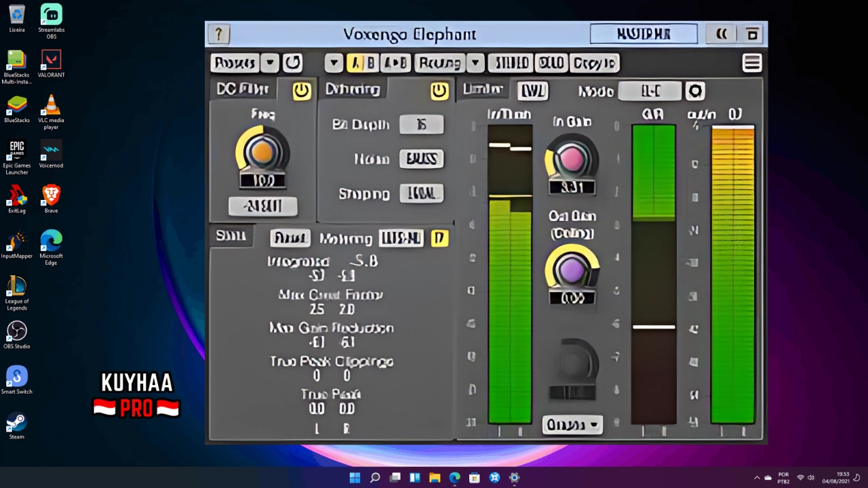Click the DC Filter Freq knob
868x488 pixels.
pos(262,151)
